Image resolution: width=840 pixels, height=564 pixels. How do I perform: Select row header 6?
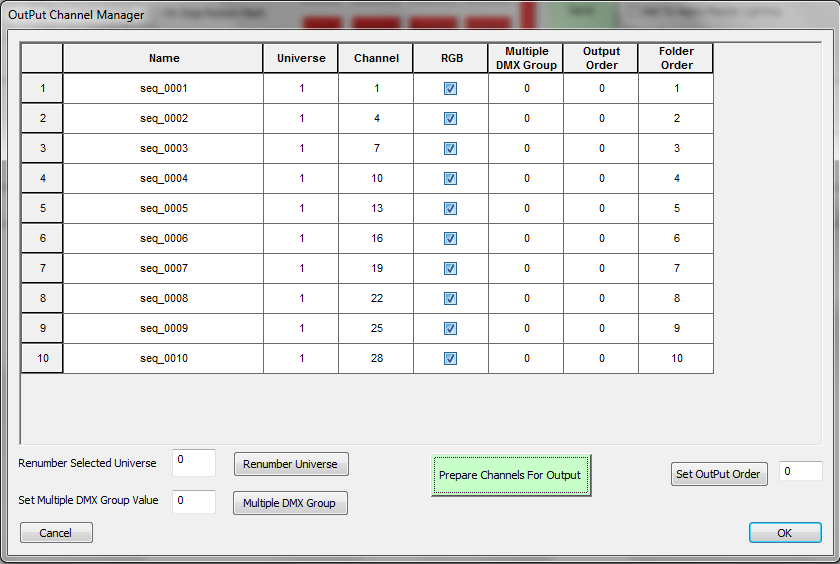(x=42, y=238)
